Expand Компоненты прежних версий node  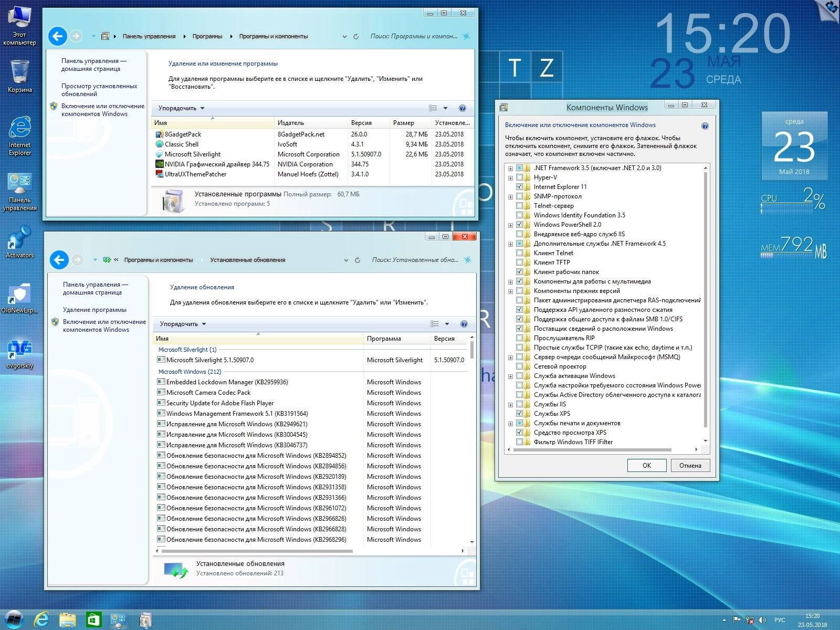point(510,291)
